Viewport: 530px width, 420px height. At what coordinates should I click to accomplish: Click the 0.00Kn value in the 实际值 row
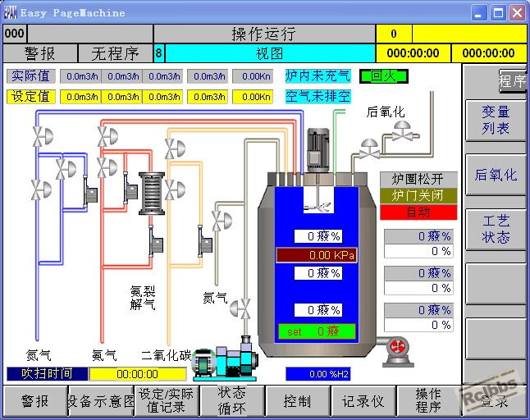click(253, 76)
